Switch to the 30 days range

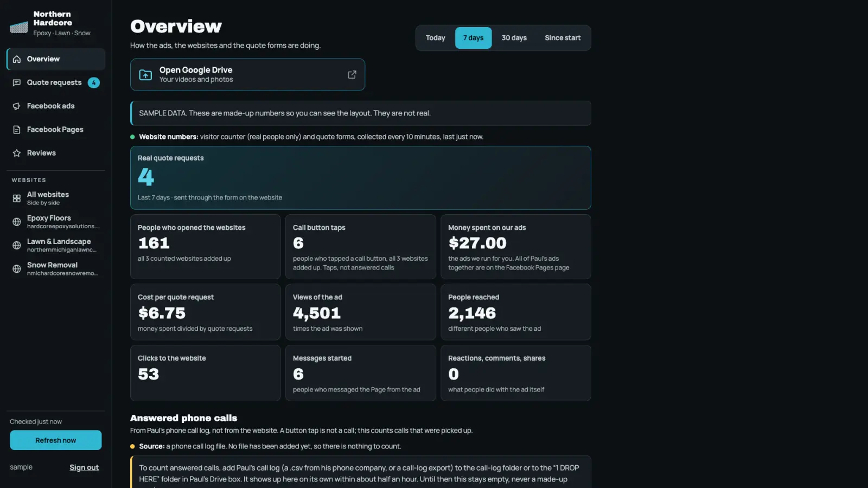pyautogui.click(x=514, y=38)
